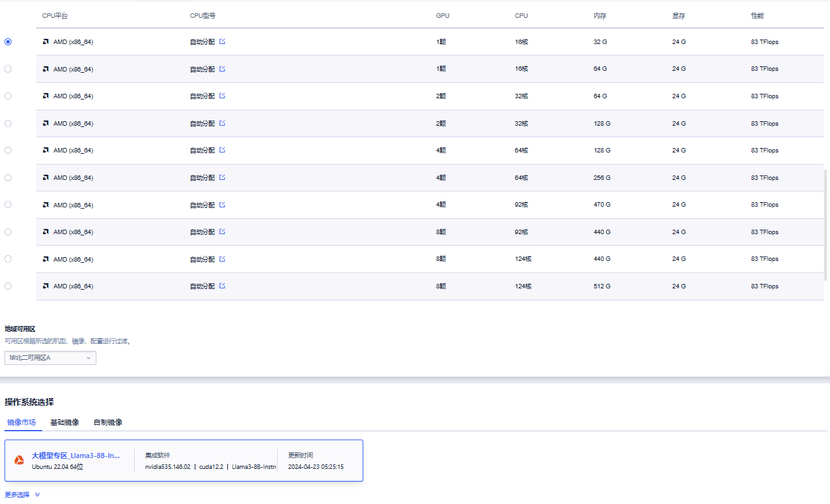830x504 pixels.
Task: Select the radio button for 2颗 GPU 64 G memory
Action: [8, 96]
